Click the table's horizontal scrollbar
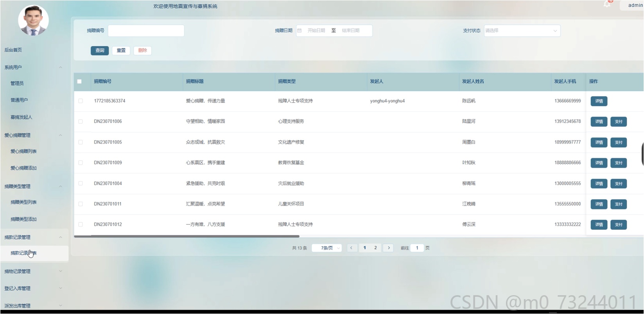The image size is (644, 314). [x=187, y=236]
